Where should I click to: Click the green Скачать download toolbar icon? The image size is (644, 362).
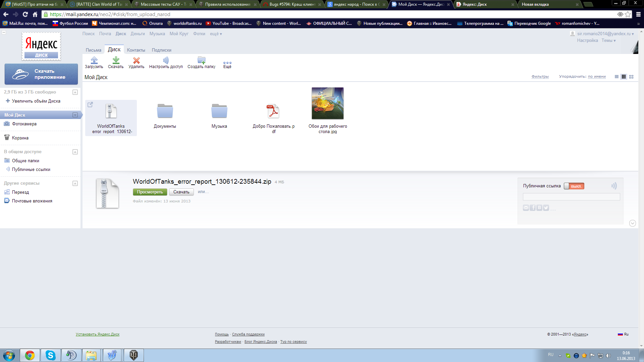click(116, 60)
